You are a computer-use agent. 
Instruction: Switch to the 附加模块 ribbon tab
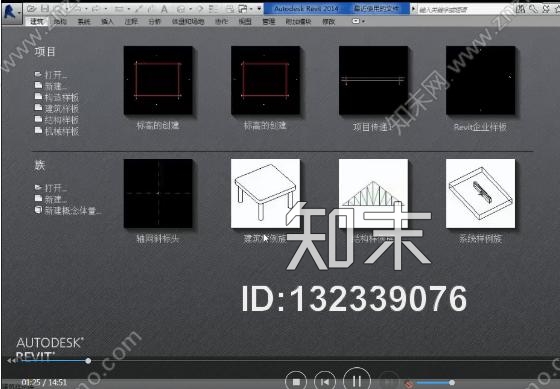298,21
